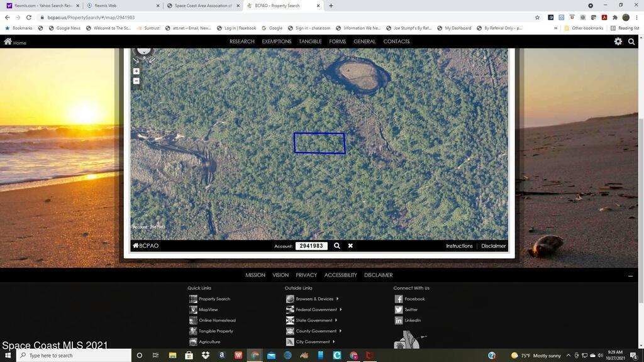Click the Account number input field

pos(311,246)
